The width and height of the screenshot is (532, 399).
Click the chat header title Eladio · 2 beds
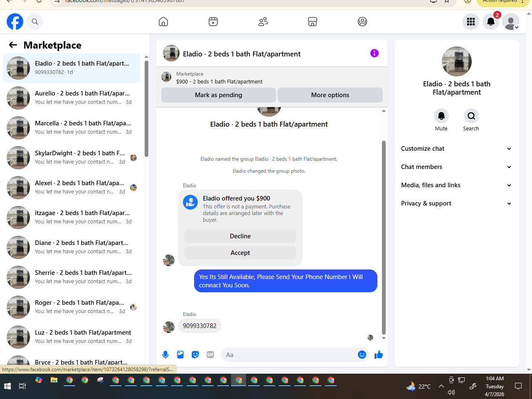click(241, 54)
